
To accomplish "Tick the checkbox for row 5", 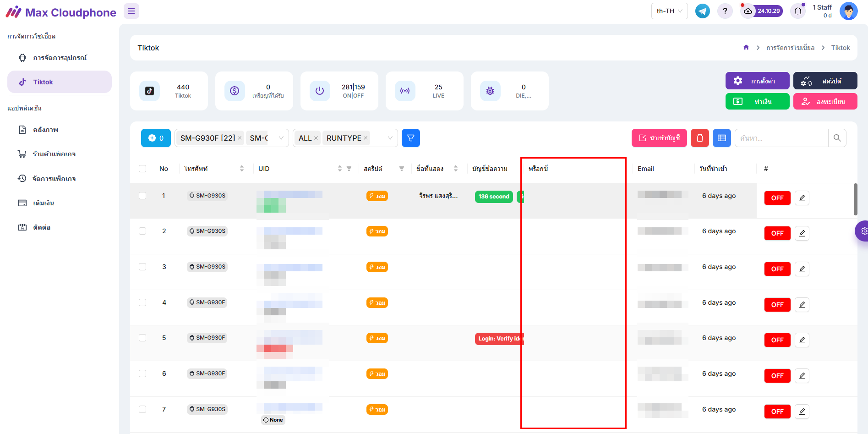I will coord(142,338).
